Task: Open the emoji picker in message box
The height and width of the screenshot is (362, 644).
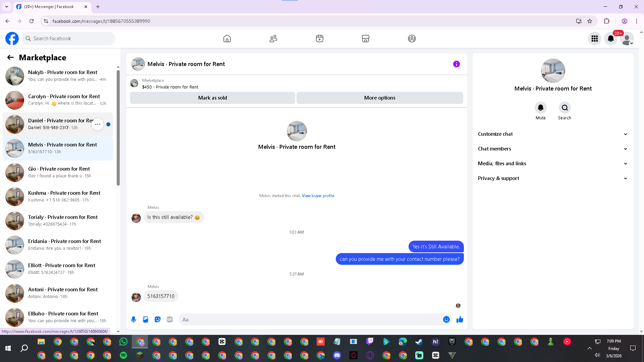Action: point(446,319)
